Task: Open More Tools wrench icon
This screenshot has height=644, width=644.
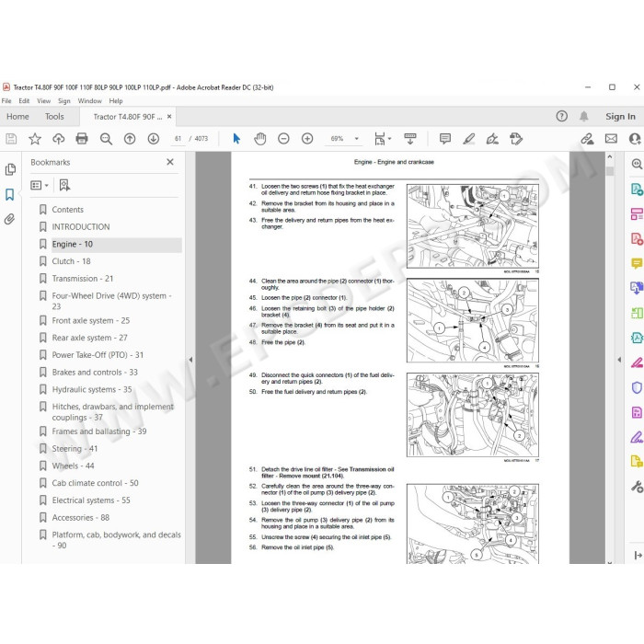Action: point(637,487)
